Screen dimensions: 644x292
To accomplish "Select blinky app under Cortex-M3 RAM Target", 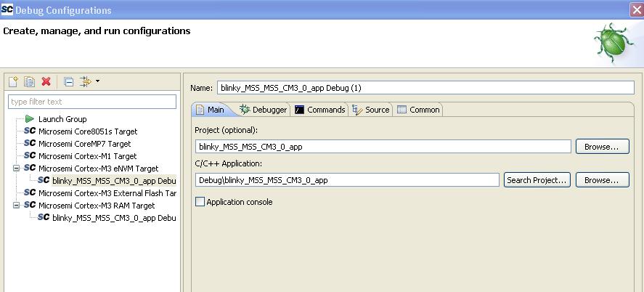I will click(x=113, y=218).
